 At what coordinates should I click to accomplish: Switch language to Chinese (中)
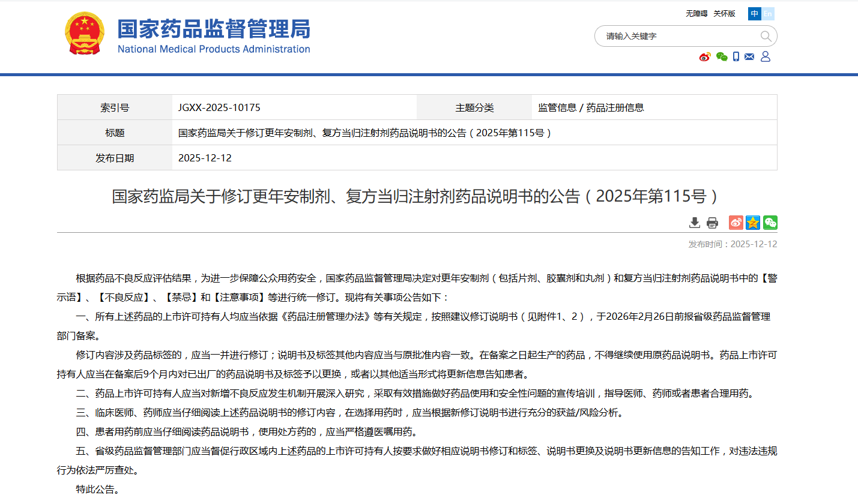click(x=754, y=14)
